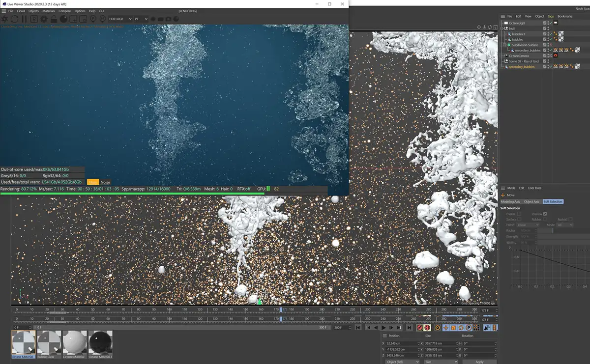Click the Octane settings gear icon
Image resolution: width=590 pixels, height=364 pixels.
44,19
